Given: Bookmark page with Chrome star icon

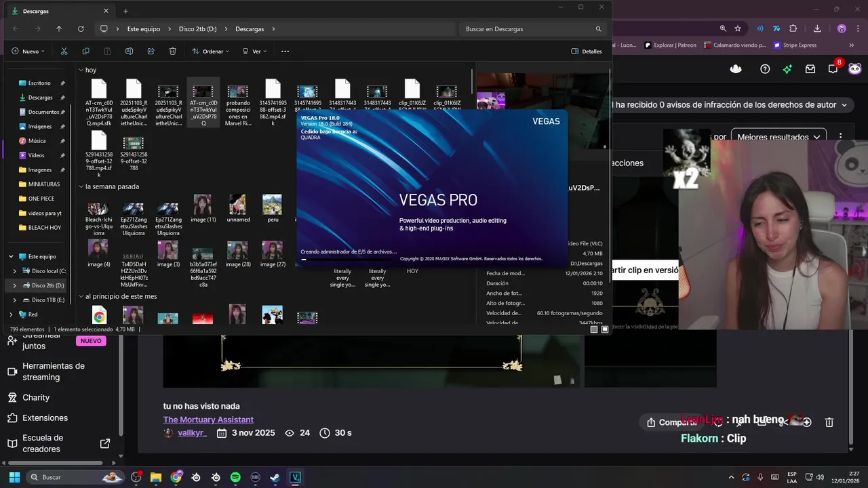Looking at the screenshot, I should pyautogui.click(x=738, y=28).
